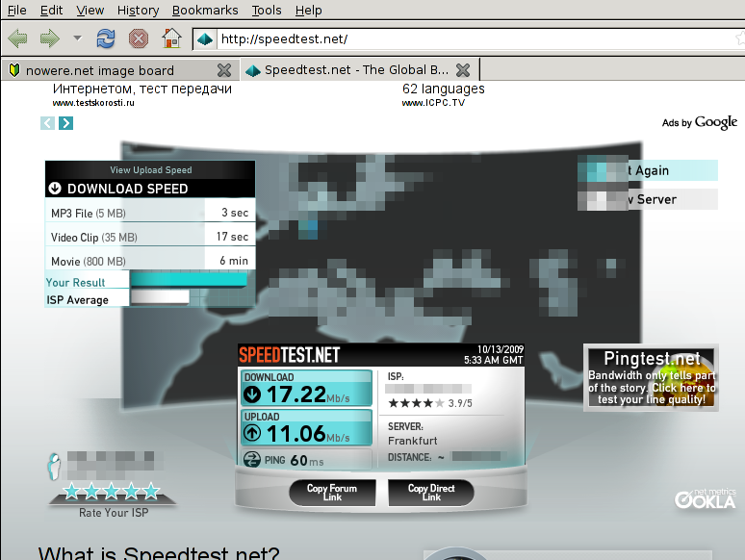Close the nowere.net image board tab
Viewport: 745px width, 560px height.
223,70
